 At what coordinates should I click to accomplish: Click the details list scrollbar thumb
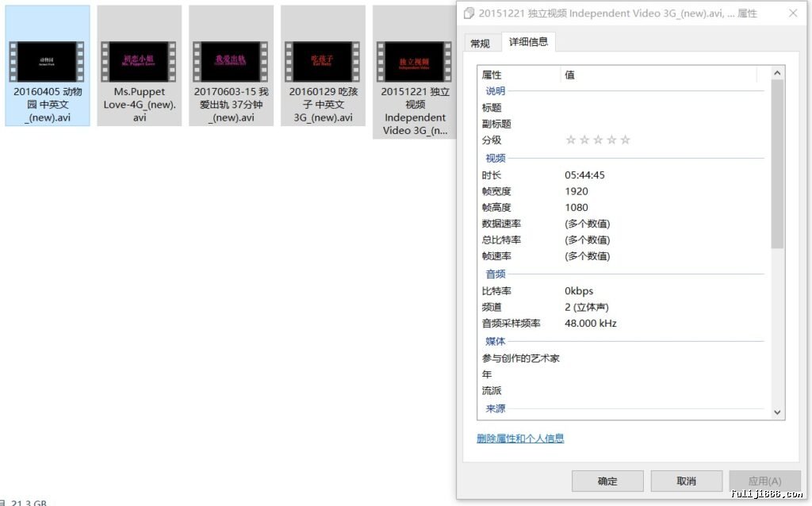coord(777,164)
